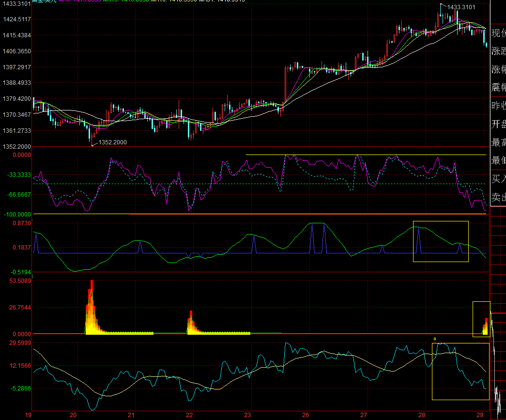Click the 1406.3650 price axis value
The height and width of the screenshot is (420, 506).
point(17,51)
